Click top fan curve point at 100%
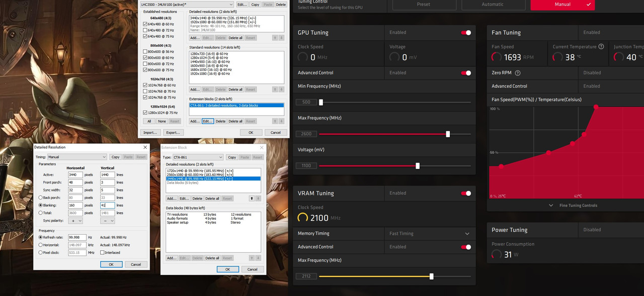644x296 pixels. (x=596, y=107)
